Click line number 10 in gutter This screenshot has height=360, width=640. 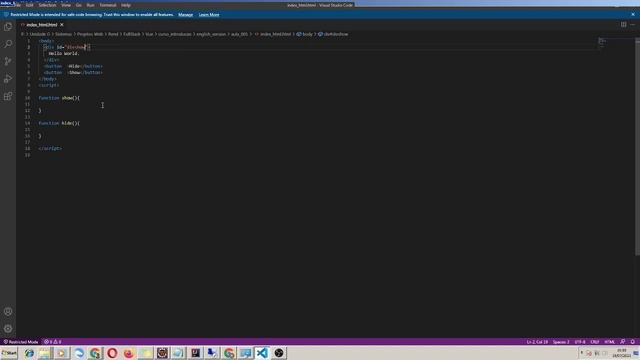pos(27,98)
